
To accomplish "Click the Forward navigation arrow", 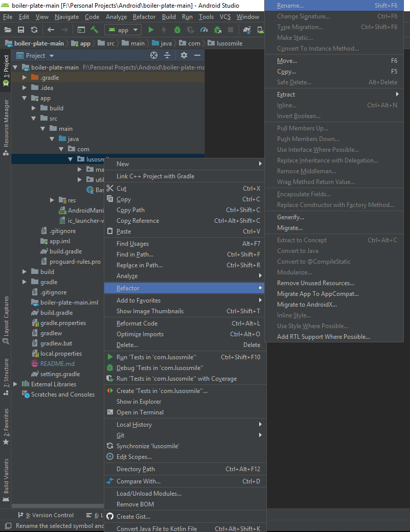I will point(64,30).
